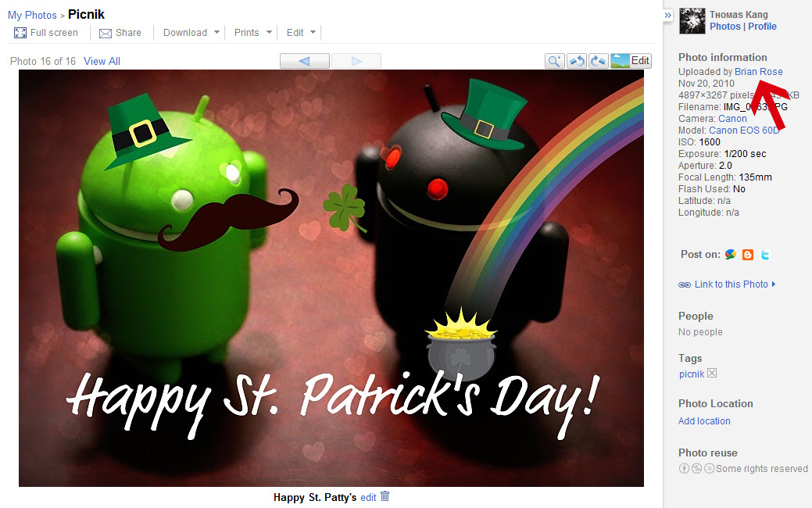Select the Nov 20, 2010 date text
812x508 pixels.
pyautogui.click(x=706, y=84)
